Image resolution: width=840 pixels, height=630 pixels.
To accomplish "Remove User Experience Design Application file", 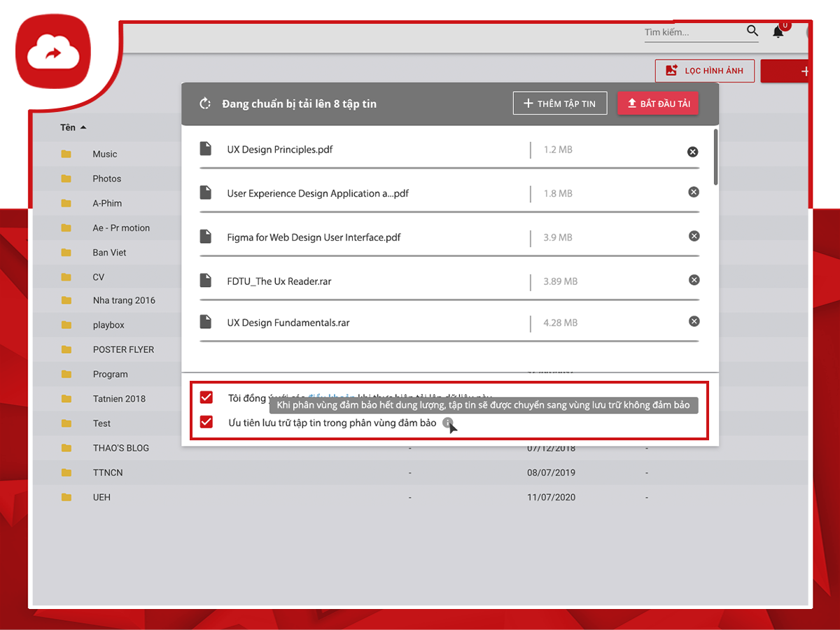I will (694, 192).
